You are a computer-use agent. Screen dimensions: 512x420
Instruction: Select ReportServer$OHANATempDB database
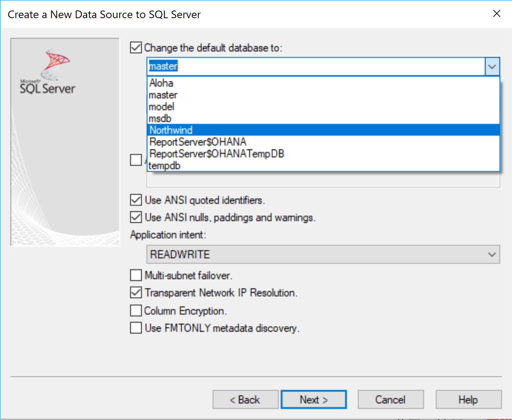(x=216, y=154)
